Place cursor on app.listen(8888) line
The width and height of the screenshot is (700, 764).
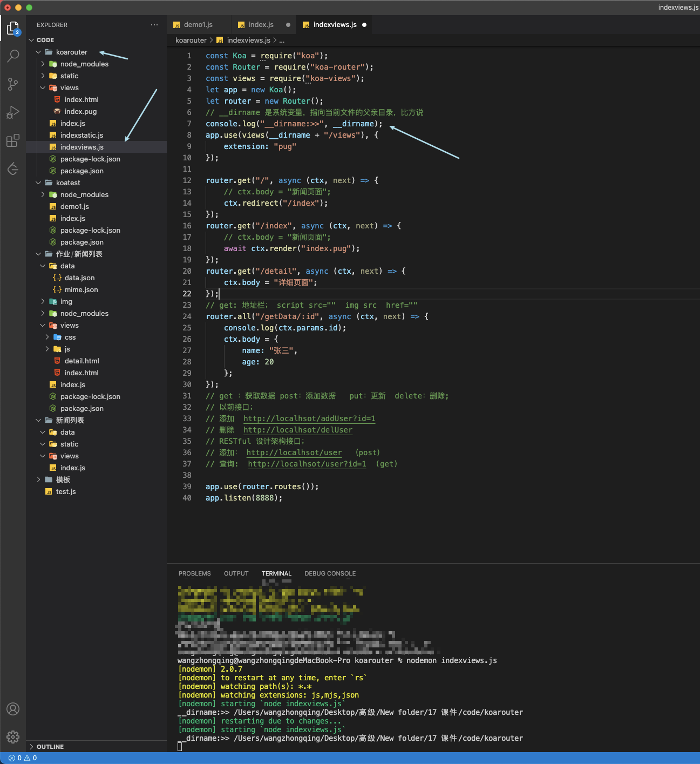coord(244,498)
